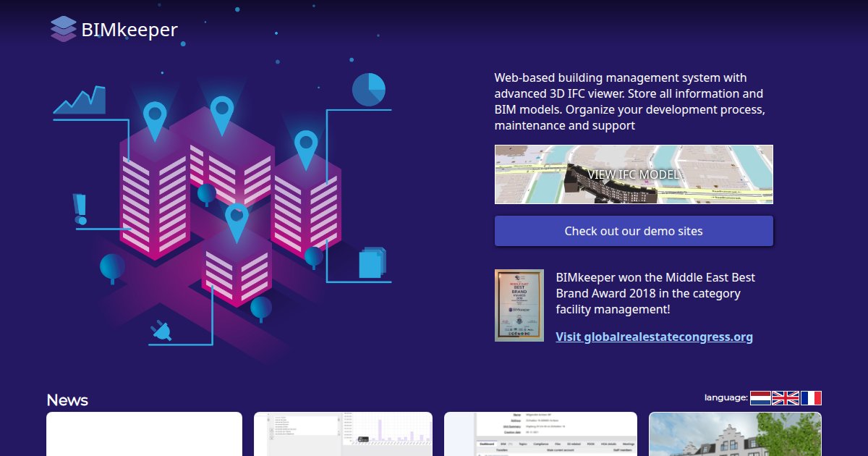Screen dimensions: 868x456
Task: Open the first blank news card
Action: pyautogui.click(x=144, y=434)
